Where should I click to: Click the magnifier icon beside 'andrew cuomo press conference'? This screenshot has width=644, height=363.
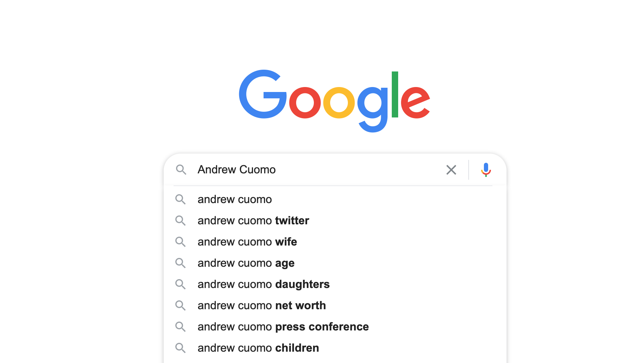180,327
